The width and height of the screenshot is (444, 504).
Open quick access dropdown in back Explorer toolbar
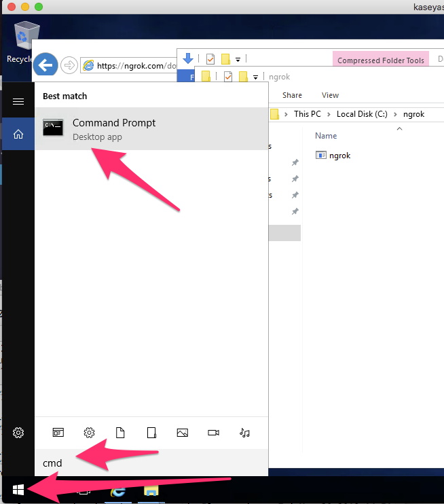click(238, 60)
